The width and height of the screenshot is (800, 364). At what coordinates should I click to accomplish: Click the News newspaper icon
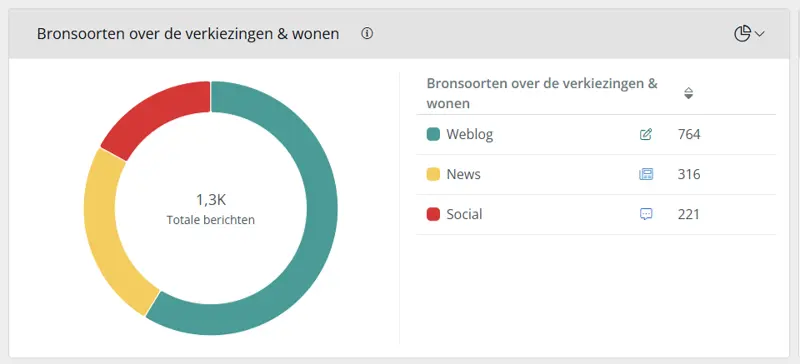click(646, 175)
